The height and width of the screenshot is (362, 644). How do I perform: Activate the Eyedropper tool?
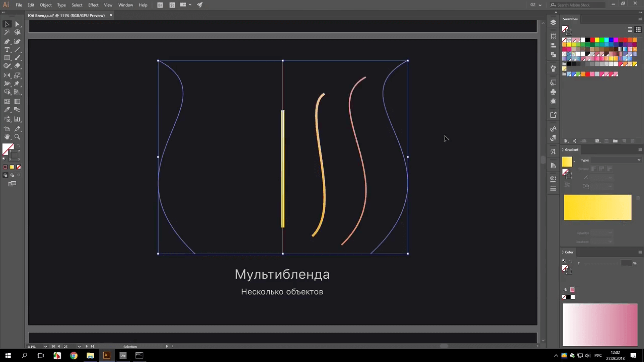pos(7,110)
